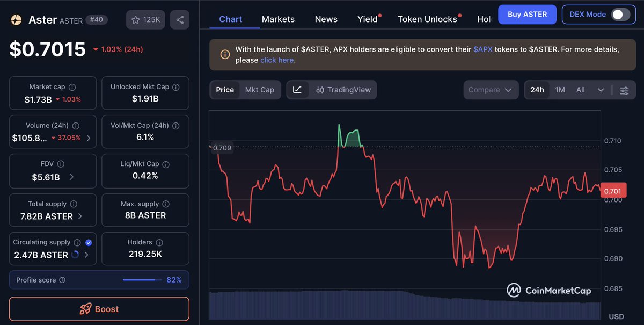Viewport: 644px width, 325px height.
Task: Click the 0.709 reference price label
Action: point(222,148)
